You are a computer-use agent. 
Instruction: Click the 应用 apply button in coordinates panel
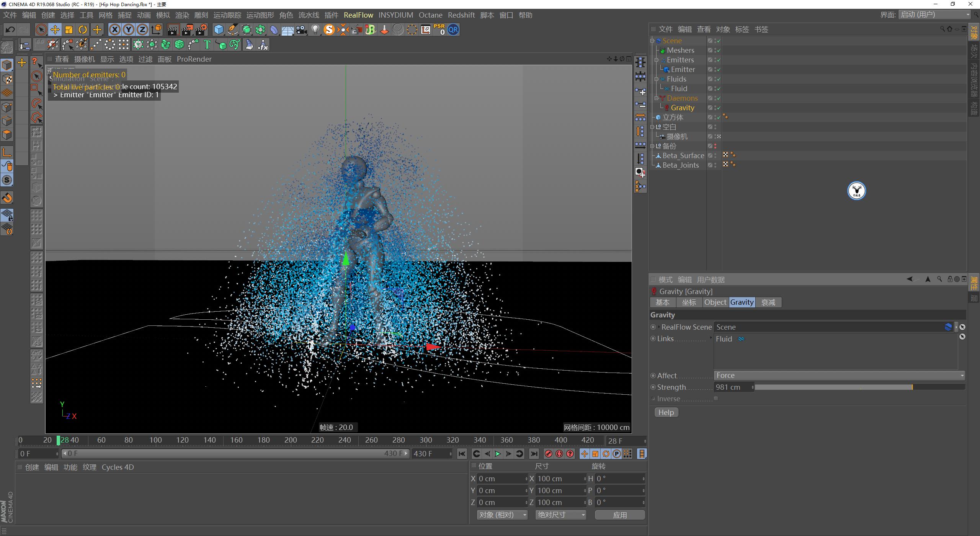[x=620, y=515]
